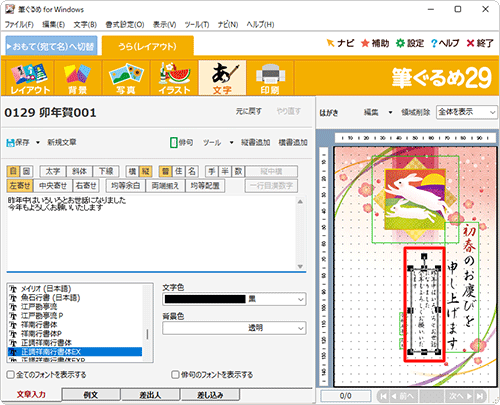500x405 pixels.
Task: Open the 背景 background tool
Action: [x=77, y=78]
